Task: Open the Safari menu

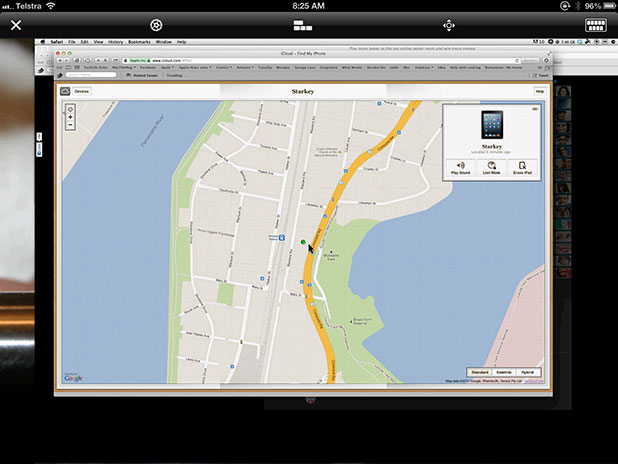Action: 56,42
